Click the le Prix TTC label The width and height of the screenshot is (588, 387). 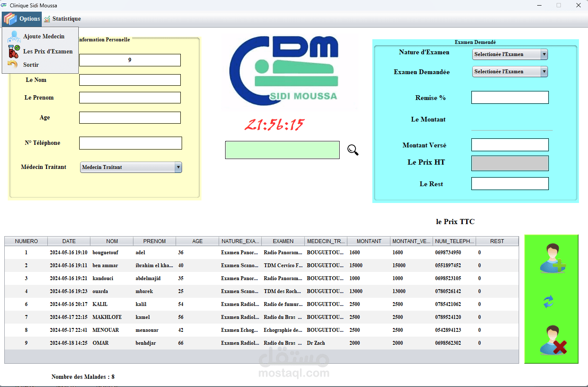(455, 222)
